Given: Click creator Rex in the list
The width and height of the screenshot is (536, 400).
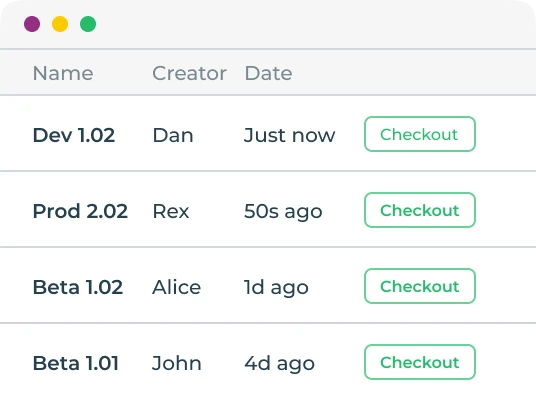Looking at the screenshot, I should tap(171, 211).
